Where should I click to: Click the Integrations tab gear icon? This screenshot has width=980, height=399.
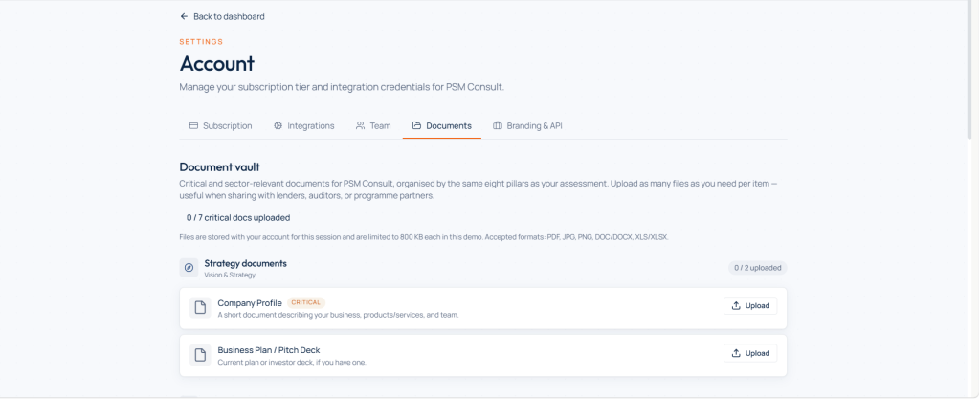tap(278, 125)
